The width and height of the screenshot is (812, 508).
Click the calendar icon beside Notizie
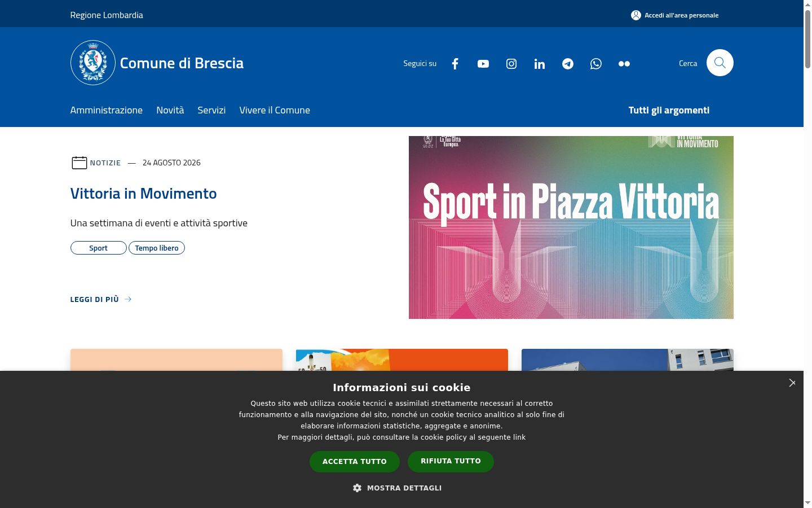click(x=79, y=163)
